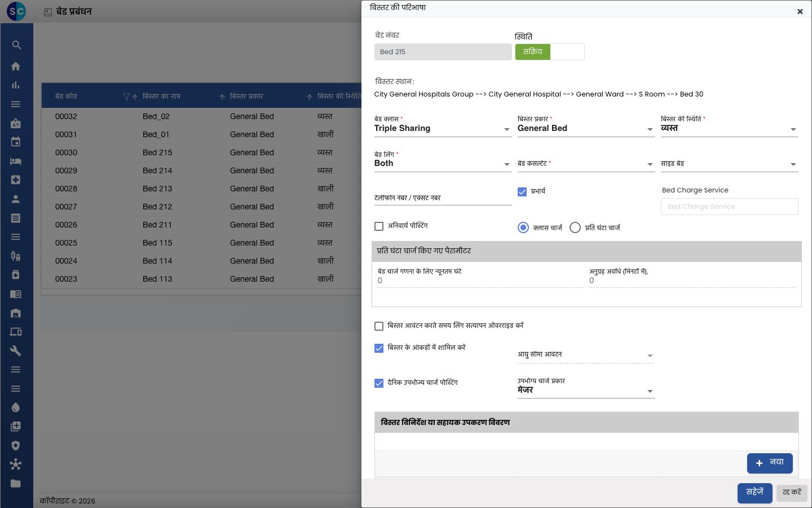Click the search icon in the sidebar
Screen dimensions: 812x508
16,45
